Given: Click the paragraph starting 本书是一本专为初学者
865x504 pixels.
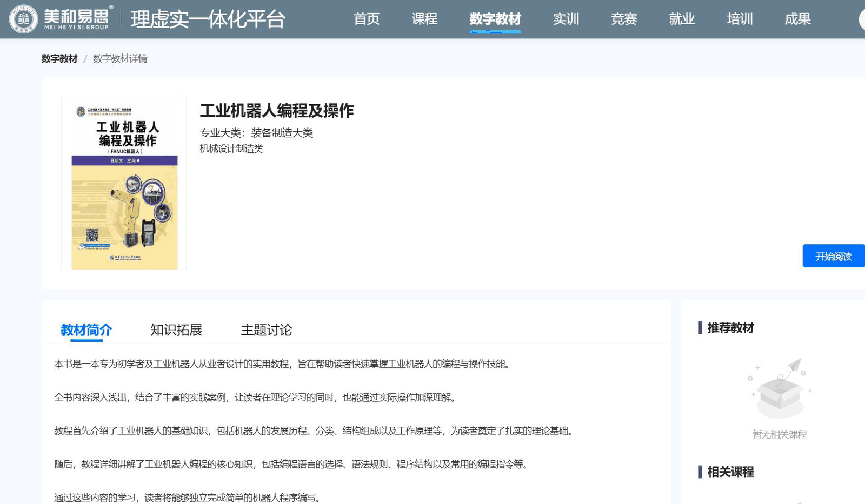Looking at the screenshot, I should (282, 364).
